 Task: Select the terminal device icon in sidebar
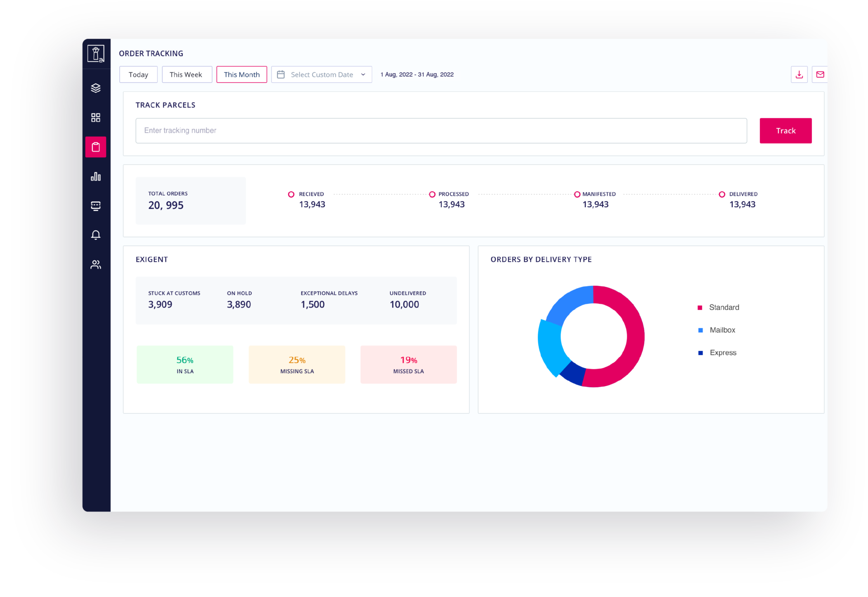95,206
